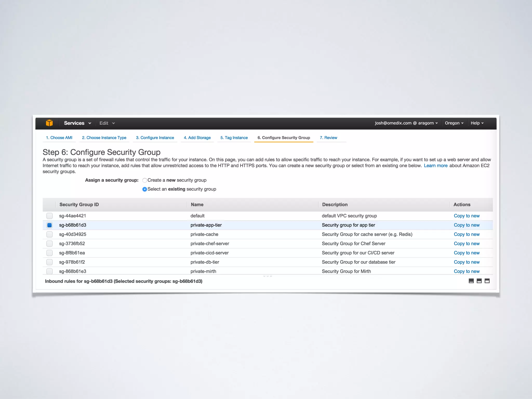Open the Learn more link
Viewport: 532px width, 399px height.
(436, 166)
